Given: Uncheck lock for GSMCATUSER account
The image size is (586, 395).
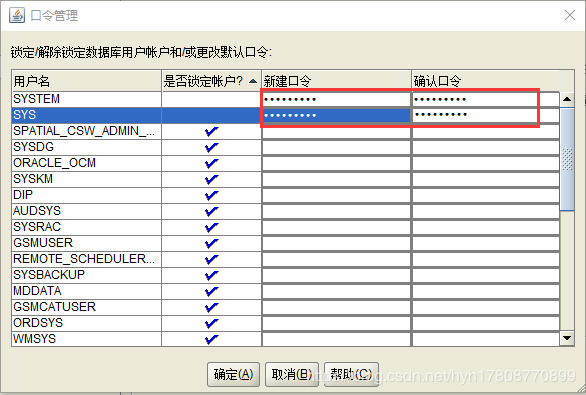Looking at the screenshot, I should [212, 307].
